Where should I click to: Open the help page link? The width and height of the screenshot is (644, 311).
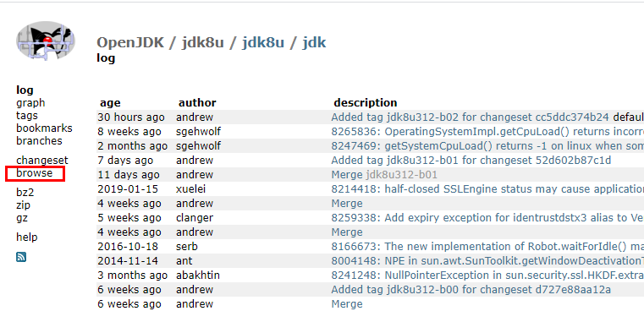coord(27,237)
